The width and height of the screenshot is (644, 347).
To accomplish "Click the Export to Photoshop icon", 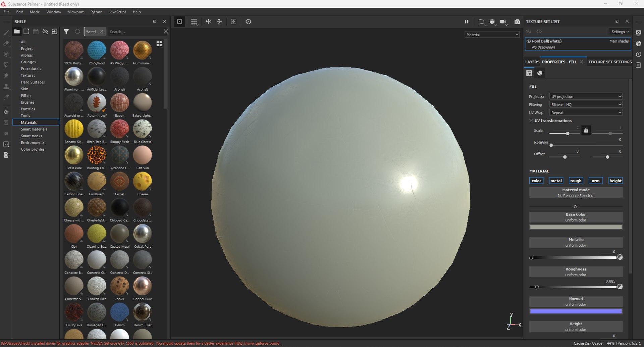I will point(6,144).
